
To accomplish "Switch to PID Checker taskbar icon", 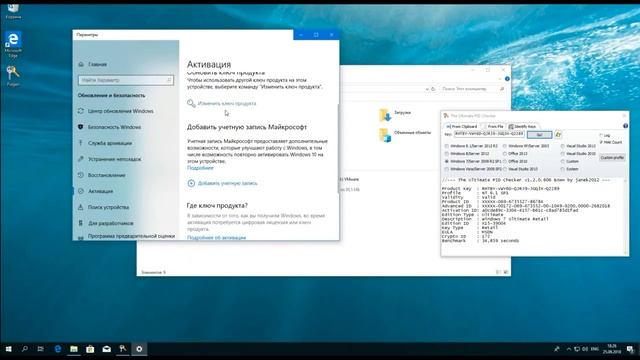I will pos(123,349).
